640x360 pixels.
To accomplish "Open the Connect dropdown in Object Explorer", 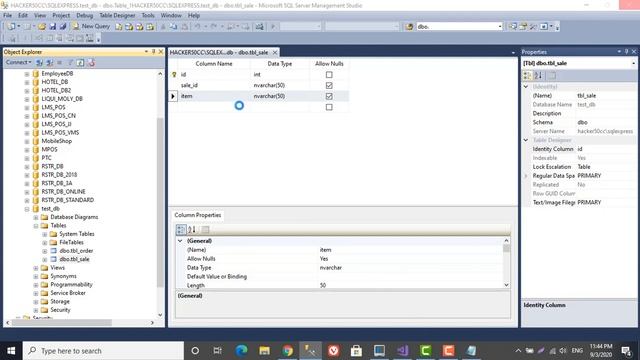I will (18, 62).
